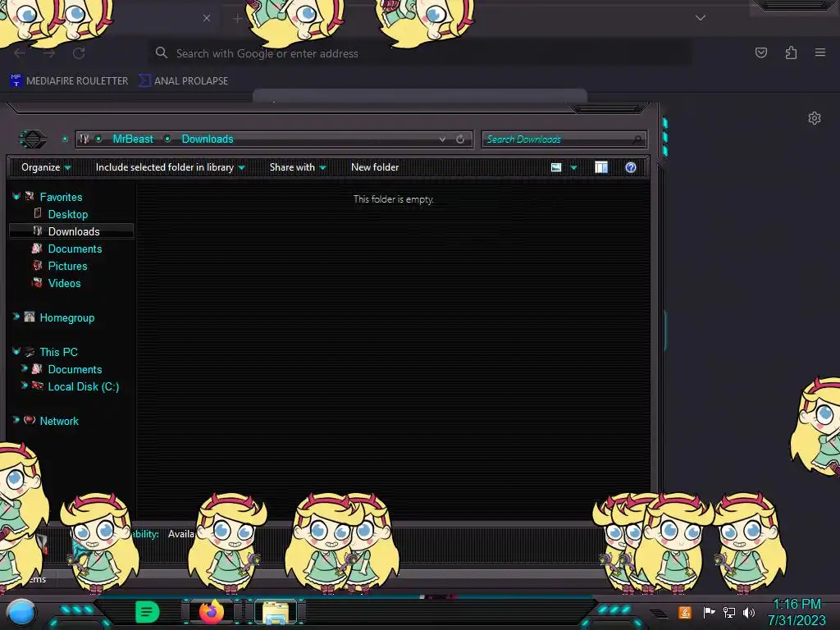
Task: Open the green notes taskbar app
Action: [147, 612]
